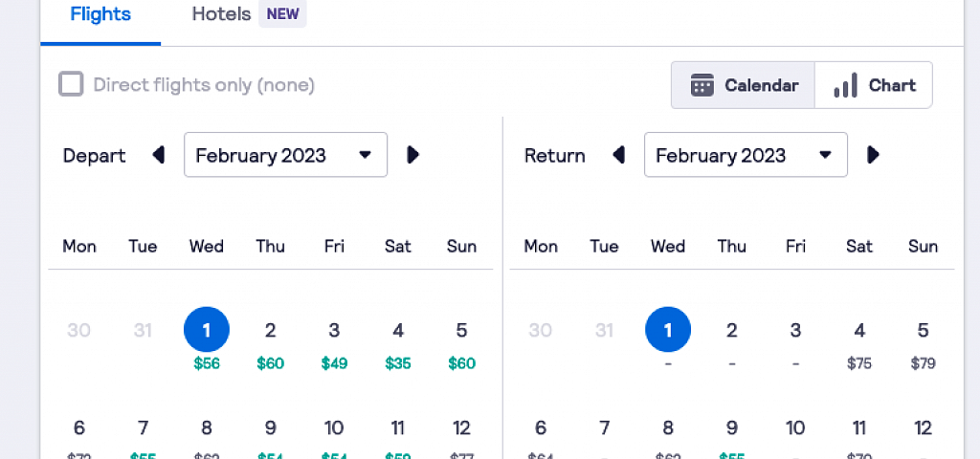Go to next month in Depart calendar
Viewport: 980px width, 459px height.
[x=412, y=155]
